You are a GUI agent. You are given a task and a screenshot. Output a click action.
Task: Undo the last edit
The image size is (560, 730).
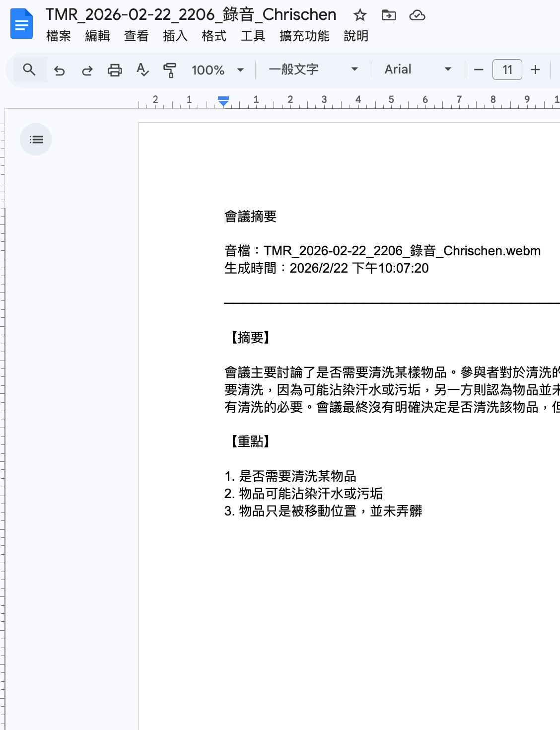pyautogui.click(x=60, y=70)
